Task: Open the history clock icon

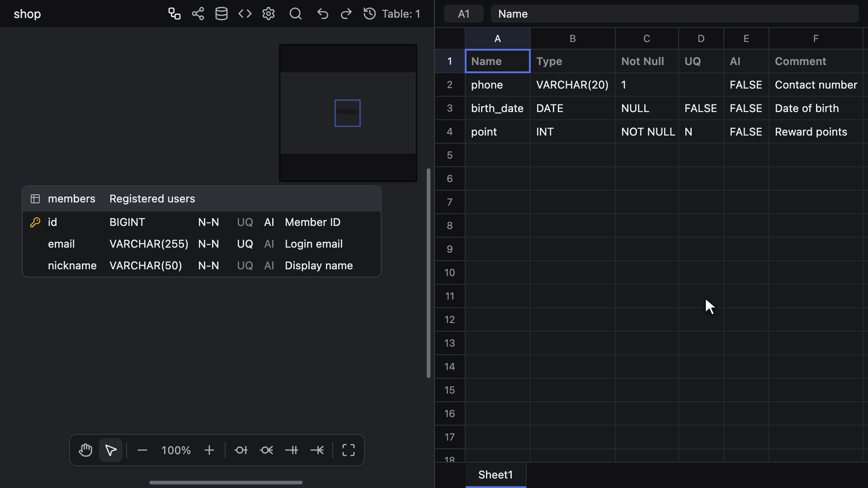Action: point(370,14)
